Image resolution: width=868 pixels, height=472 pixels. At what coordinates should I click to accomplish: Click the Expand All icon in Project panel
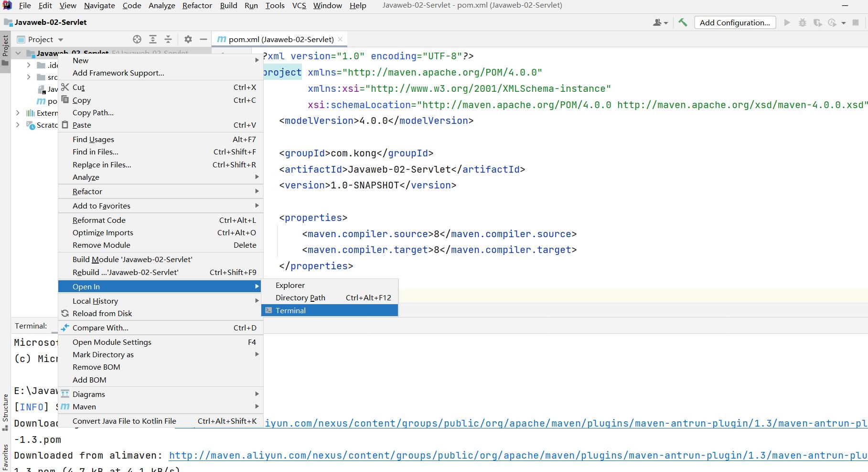click(x=153, y=39)
